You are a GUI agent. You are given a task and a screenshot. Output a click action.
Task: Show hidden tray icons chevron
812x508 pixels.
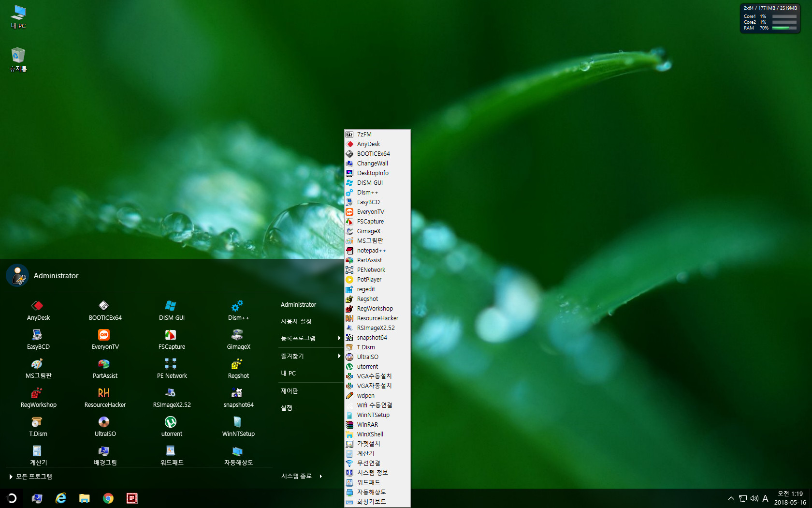pyautogui.click(x=731, y=498)
